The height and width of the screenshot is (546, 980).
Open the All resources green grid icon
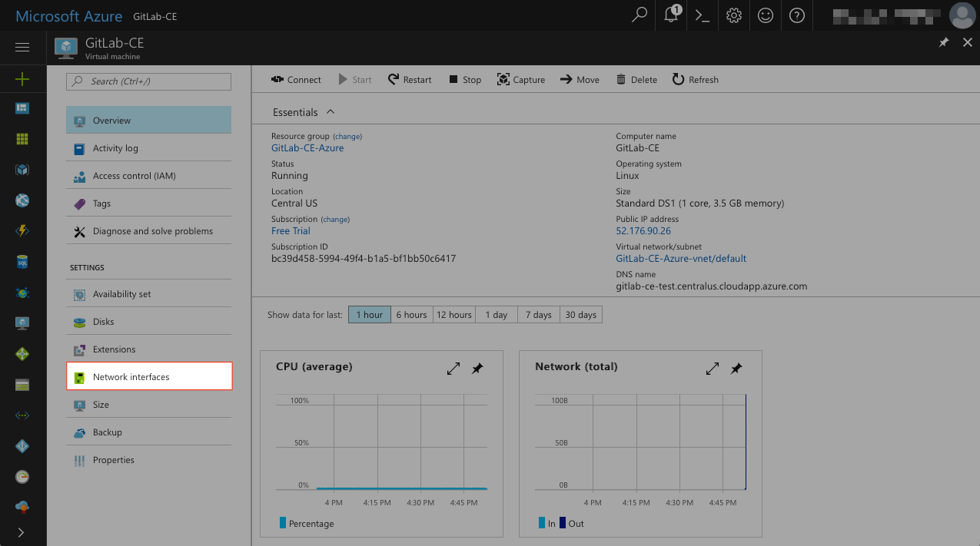(22, 139)
